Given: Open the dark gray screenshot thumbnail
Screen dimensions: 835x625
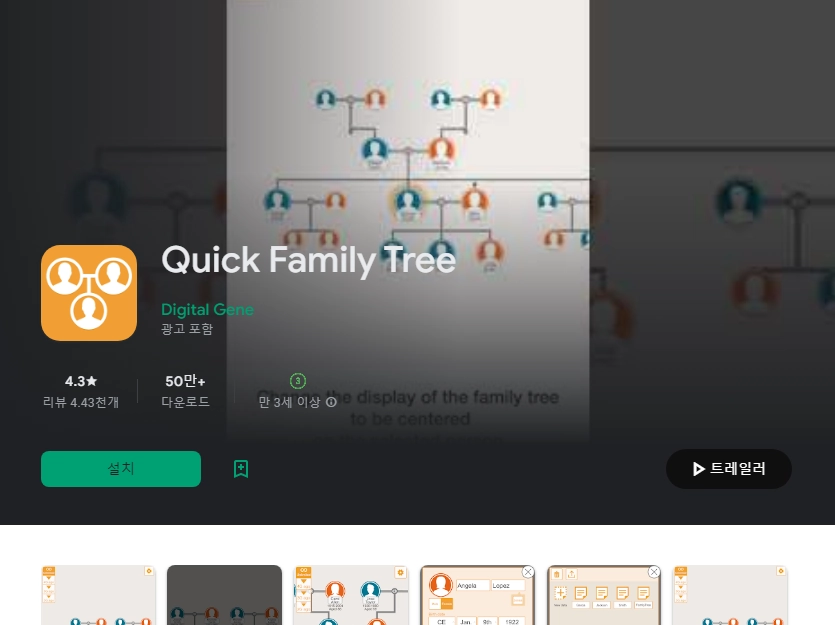Looking at the screenshot, I should click(224, 595).
